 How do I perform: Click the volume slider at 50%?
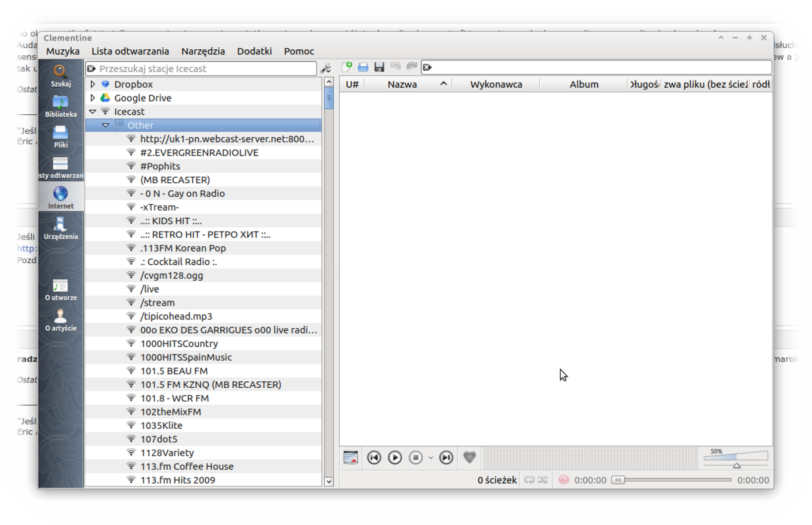[736, 457]
